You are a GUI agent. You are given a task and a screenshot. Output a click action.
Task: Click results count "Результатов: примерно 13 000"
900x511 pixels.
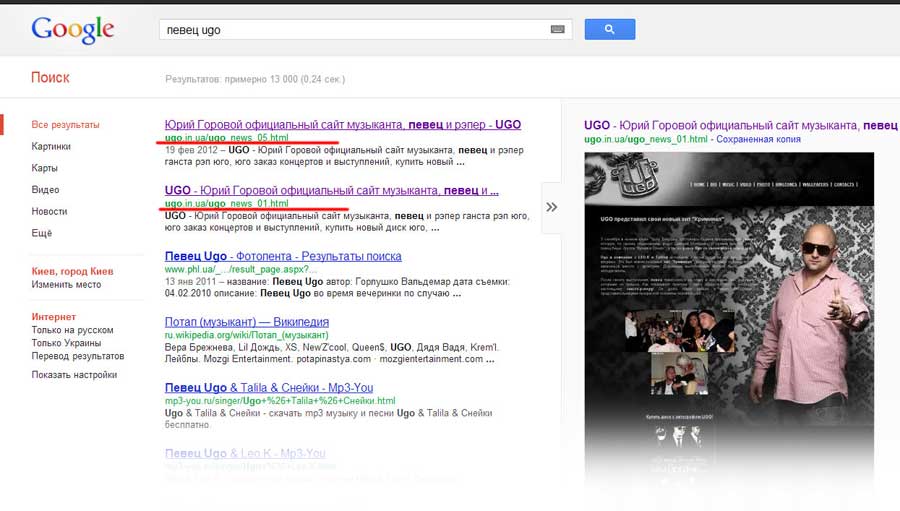(x=255, y=79)
